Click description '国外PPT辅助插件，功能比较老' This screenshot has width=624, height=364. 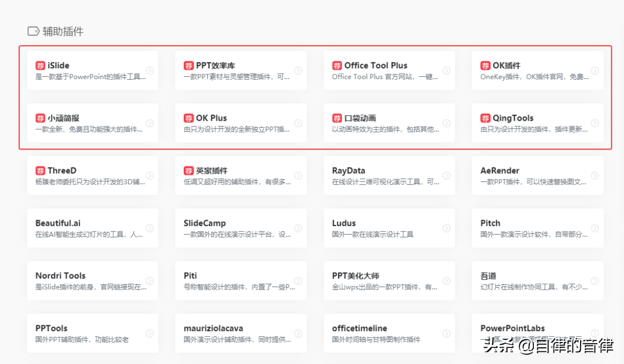(x=82, y=339)
